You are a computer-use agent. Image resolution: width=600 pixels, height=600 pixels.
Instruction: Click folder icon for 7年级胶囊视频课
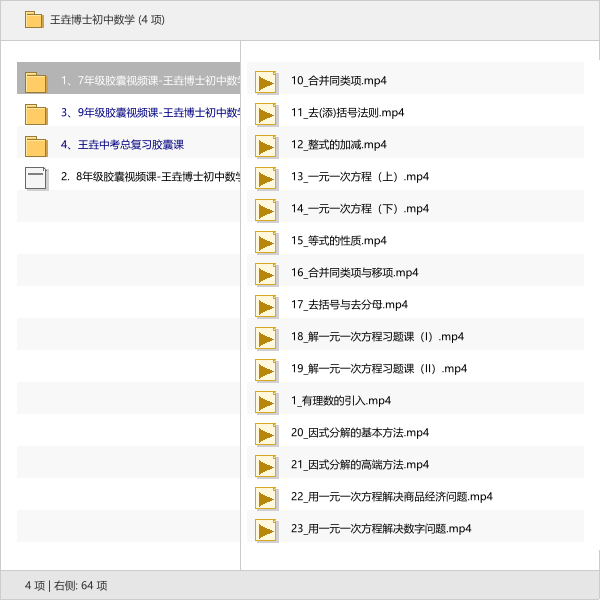[x=36, y=82]
